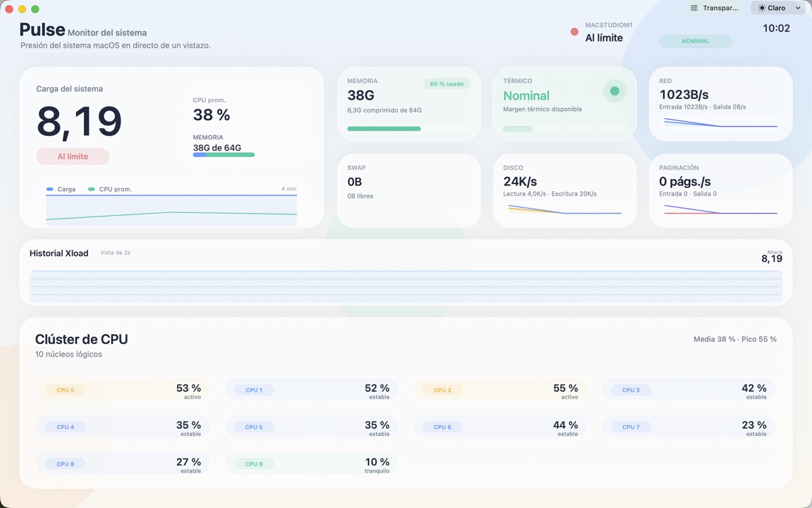Select the CPU 6 chip
Viewport: 812px width, 508px height.
tap(442, 427)
